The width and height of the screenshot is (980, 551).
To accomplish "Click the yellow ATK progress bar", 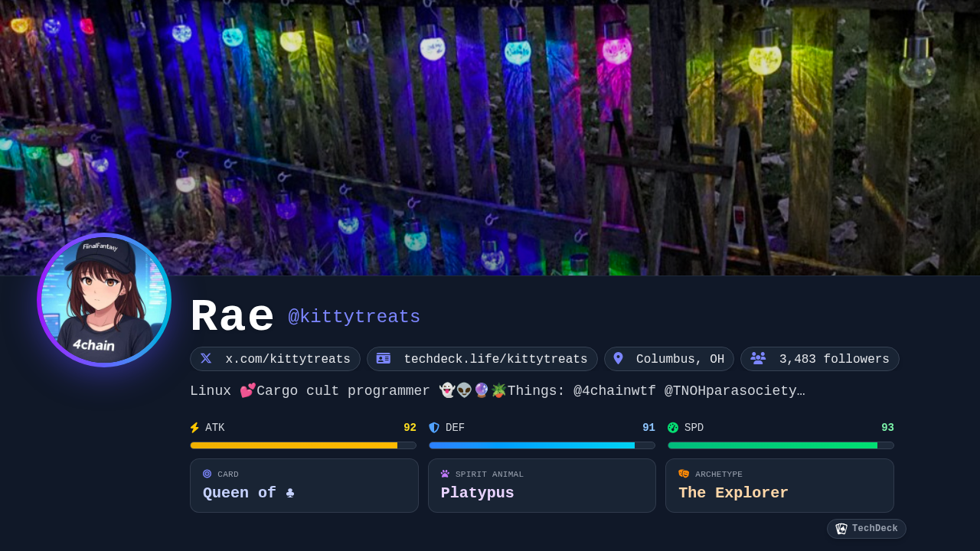I will pos(303,445).
